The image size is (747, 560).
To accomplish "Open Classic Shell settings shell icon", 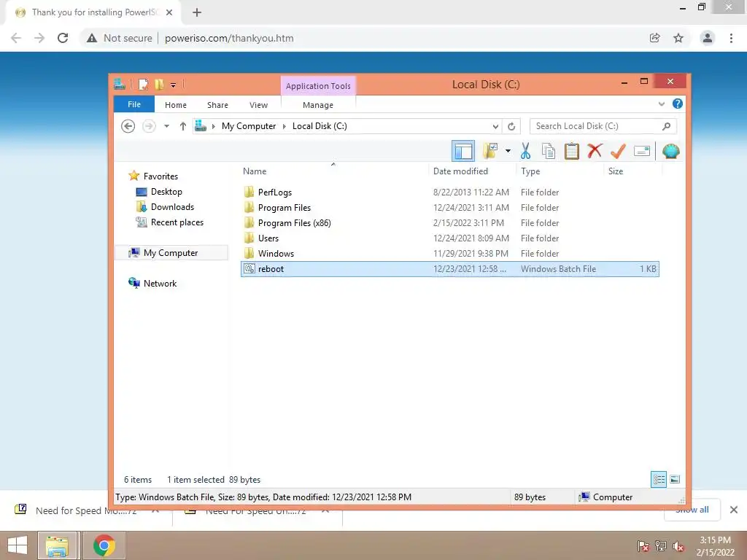I will point(671,152).
